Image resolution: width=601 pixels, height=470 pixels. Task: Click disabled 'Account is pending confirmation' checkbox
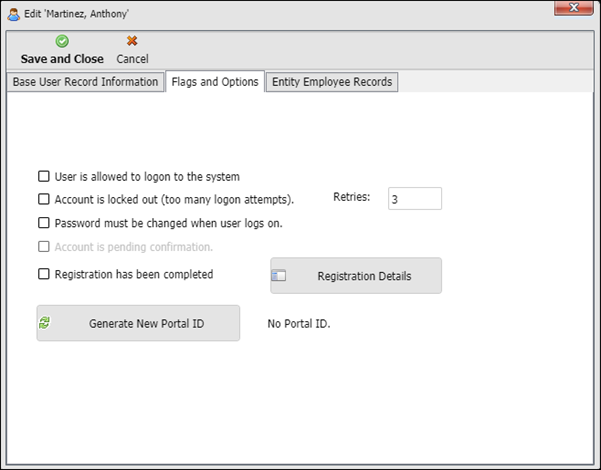click(44, 247)
